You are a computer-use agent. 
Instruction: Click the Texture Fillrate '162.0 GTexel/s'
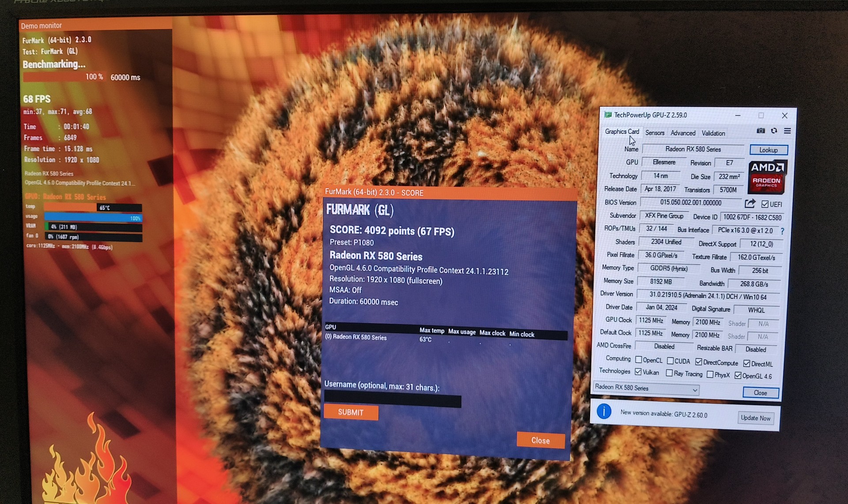[x=756, y=257]
